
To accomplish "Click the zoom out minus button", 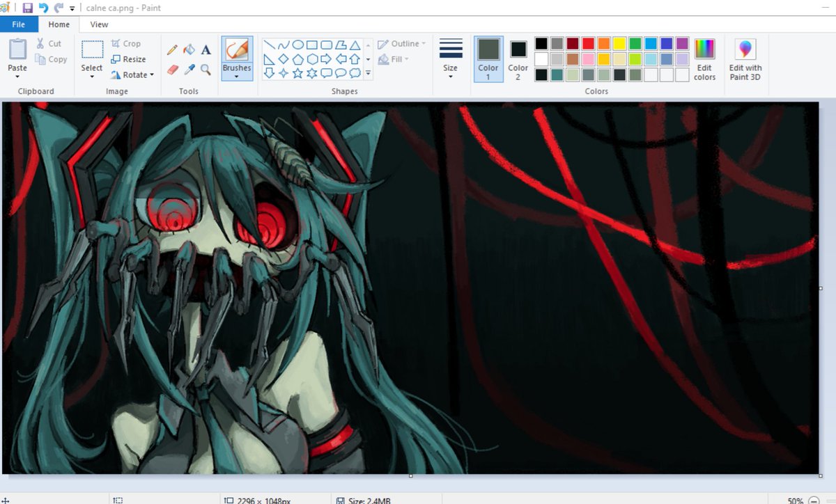I will click(814, 501).
